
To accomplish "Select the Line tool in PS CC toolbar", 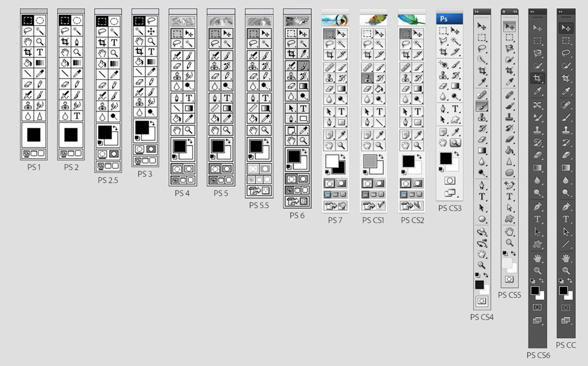I will pyautogui.click(x=566, y=244).
